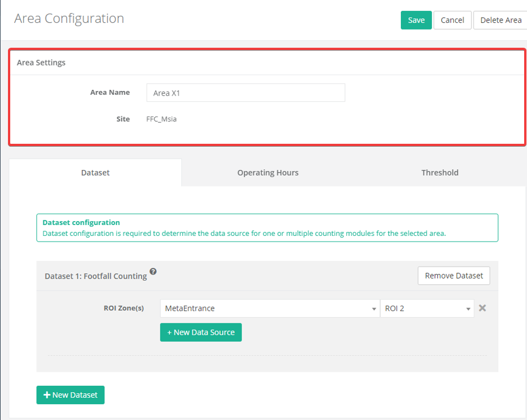Click the Dataset 1: Footfall Counting heading
527x420 pixels.
click(x=96, y=276)
